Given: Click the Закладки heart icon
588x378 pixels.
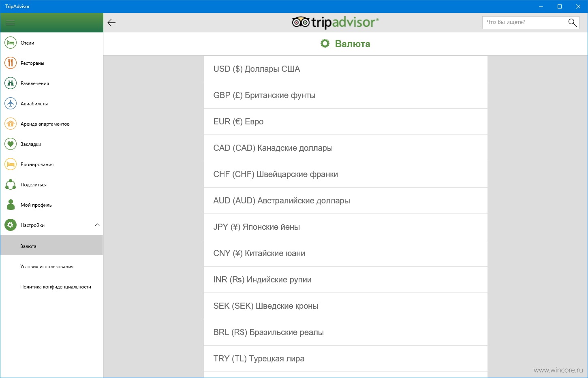Looking at the screenshot, I should click(11, 144).
